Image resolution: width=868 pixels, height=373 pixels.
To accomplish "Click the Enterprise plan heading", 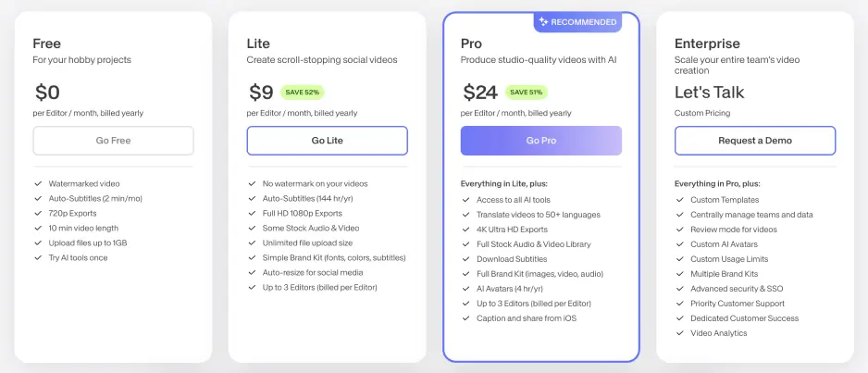I will 707,44.
